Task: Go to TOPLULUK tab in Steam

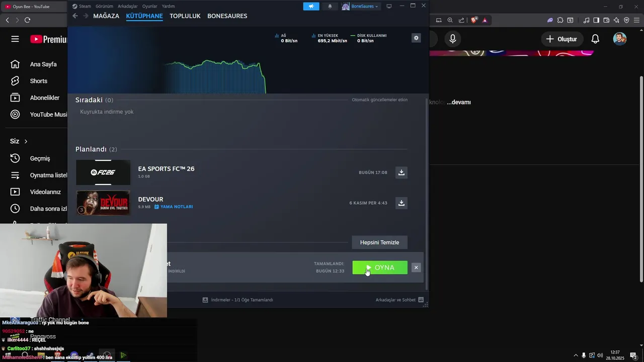Action: click(185, 16)
